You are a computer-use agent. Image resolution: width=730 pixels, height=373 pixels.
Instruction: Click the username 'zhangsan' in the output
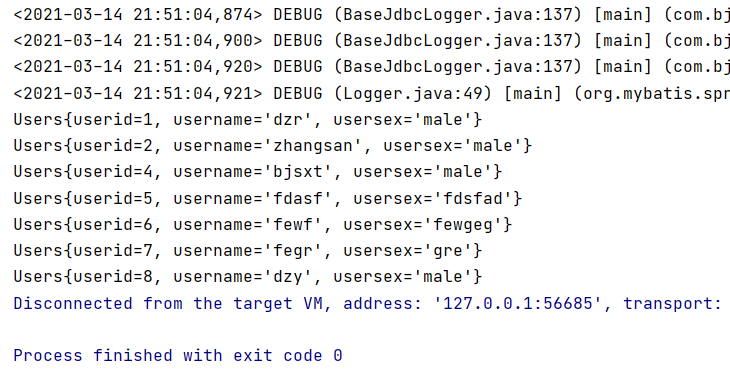tap(313, 146)
